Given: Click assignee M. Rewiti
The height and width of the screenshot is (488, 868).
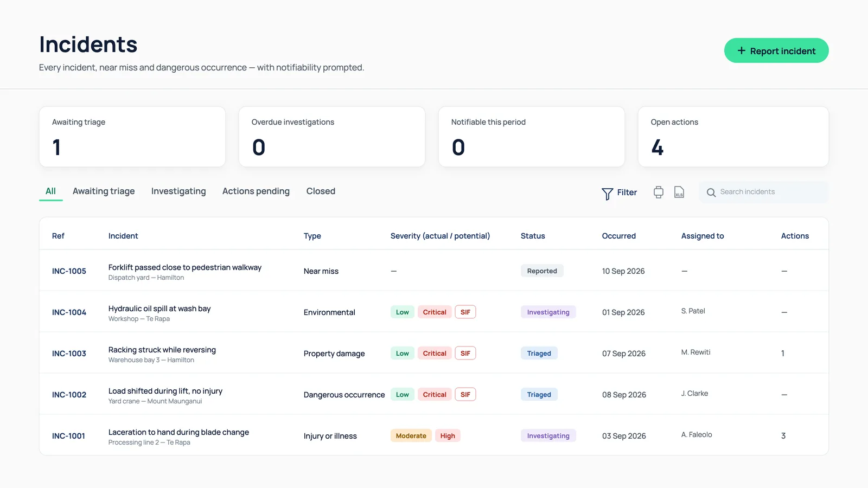Looking at the screenshot, I should 696,352.
